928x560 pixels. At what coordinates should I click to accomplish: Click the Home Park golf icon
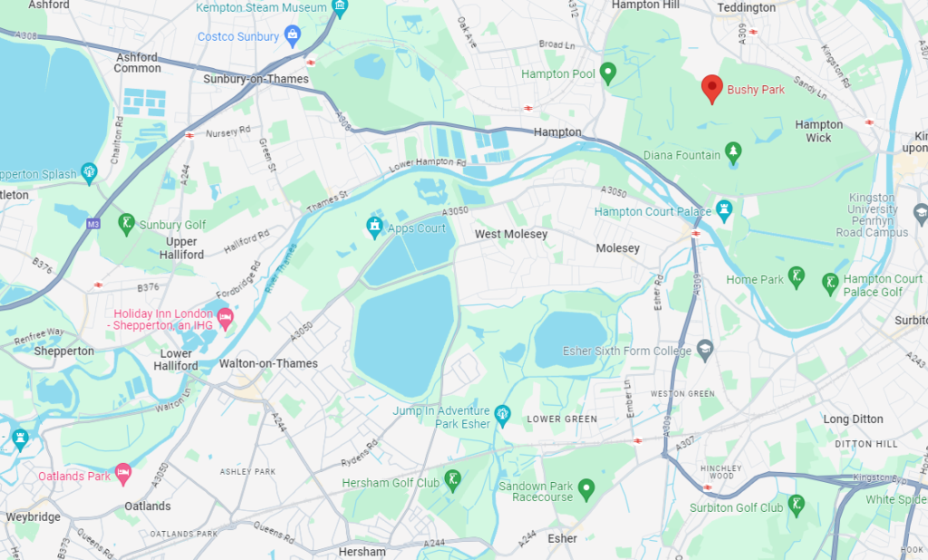[797, 277]
